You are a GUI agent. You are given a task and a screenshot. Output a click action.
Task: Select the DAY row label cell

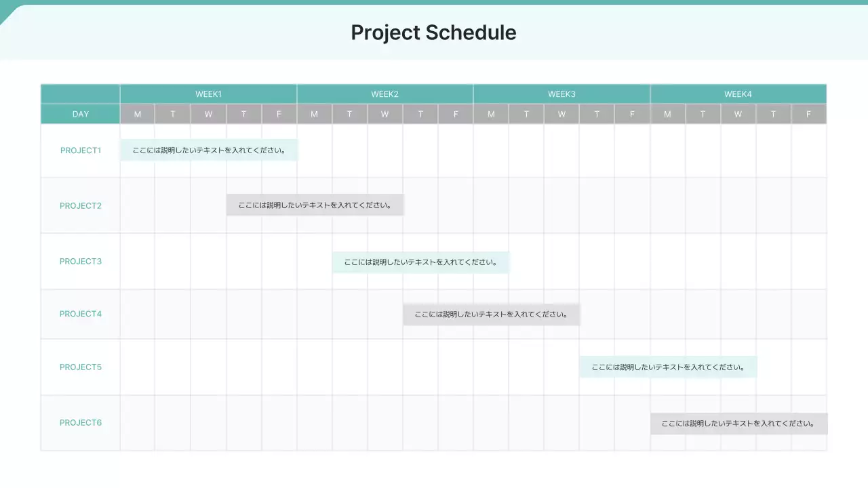pyautogui.click(x=81, y=114)
